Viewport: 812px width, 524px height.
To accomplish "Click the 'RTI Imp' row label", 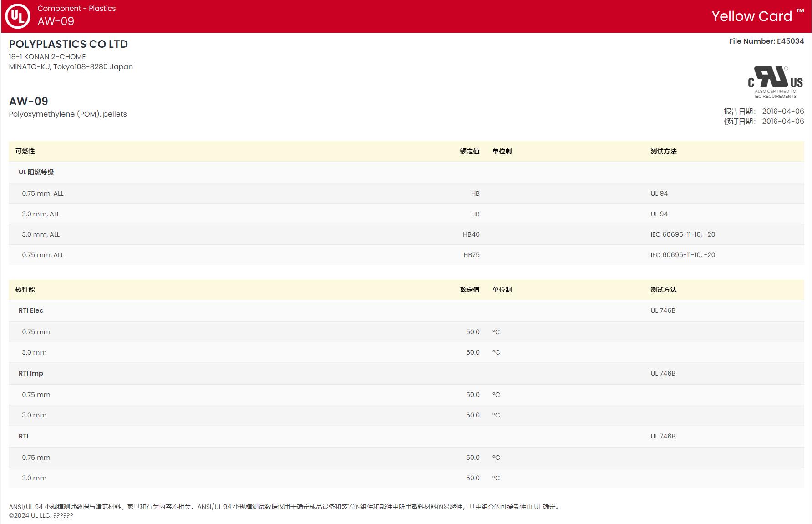I will click(31, 373).
